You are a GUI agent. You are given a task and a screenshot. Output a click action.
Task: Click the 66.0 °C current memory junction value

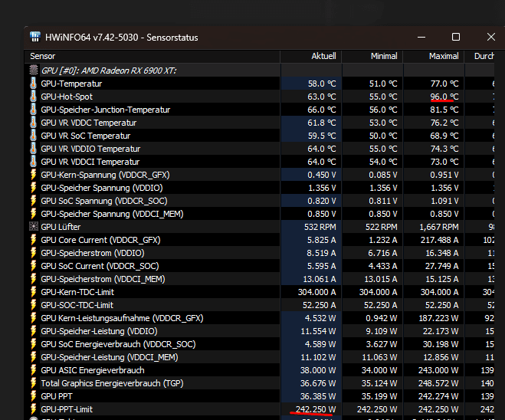point(321,110)
